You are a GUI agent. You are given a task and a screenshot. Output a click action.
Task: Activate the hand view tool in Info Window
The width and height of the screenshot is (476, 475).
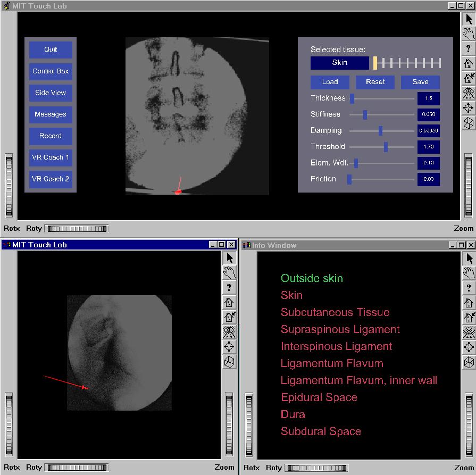tap(469, 273)
